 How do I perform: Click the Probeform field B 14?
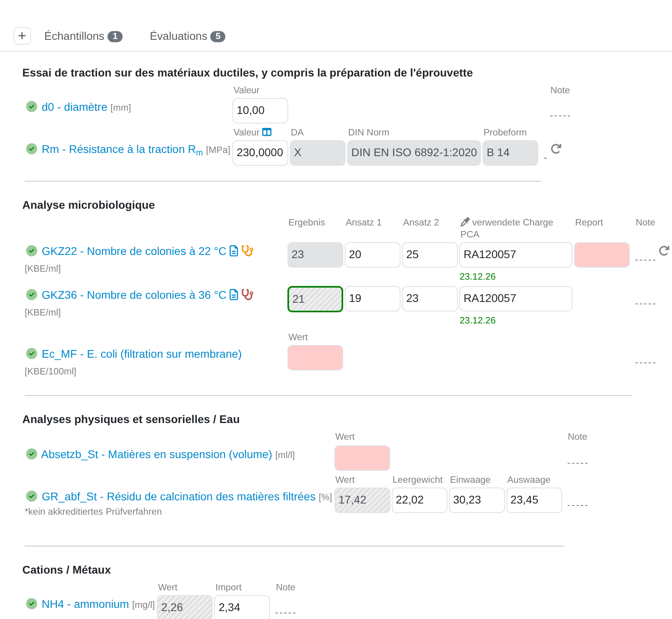[510, 153]
